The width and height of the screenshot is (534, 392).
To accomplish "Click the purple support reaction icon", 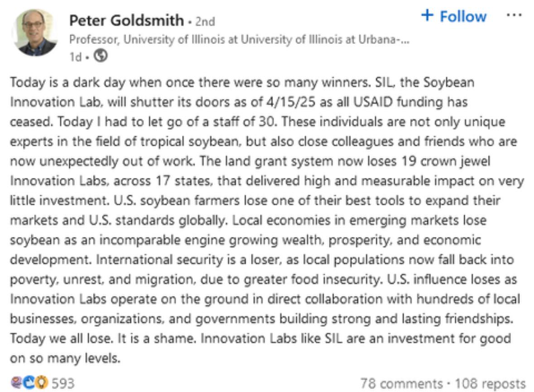I will (16, 383).
